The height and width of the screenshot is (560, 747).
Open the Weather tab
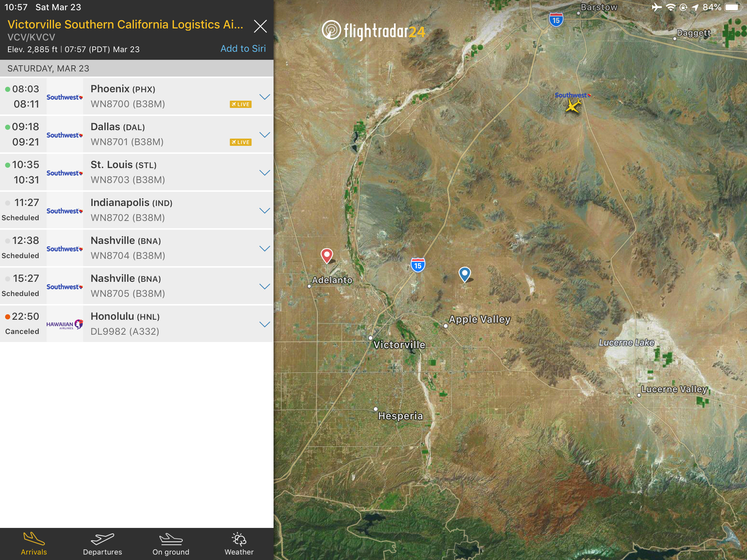(239, 544)
